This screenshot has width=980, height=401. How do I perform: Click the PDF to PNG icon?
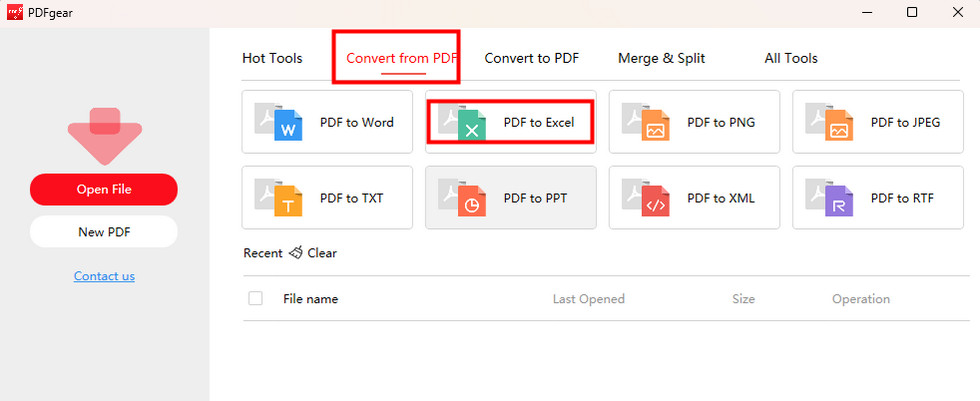click(646, 121)
